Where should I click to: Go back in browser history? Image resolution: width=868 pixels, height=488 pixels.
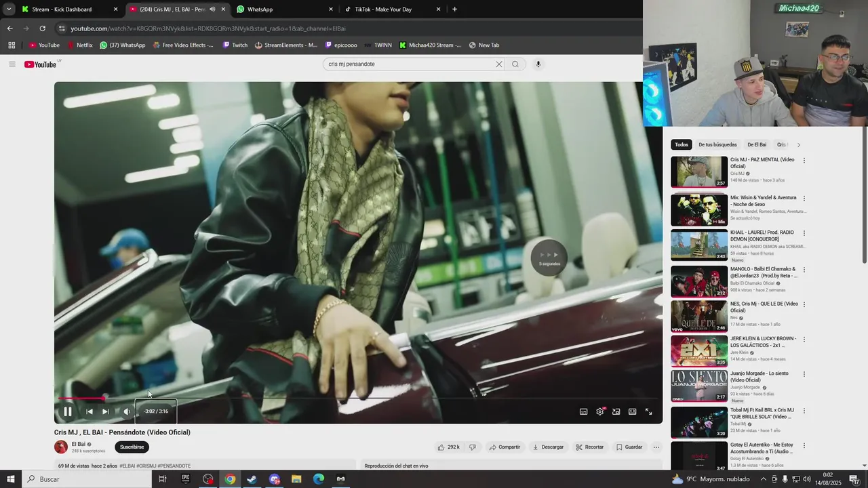point(9,28)
